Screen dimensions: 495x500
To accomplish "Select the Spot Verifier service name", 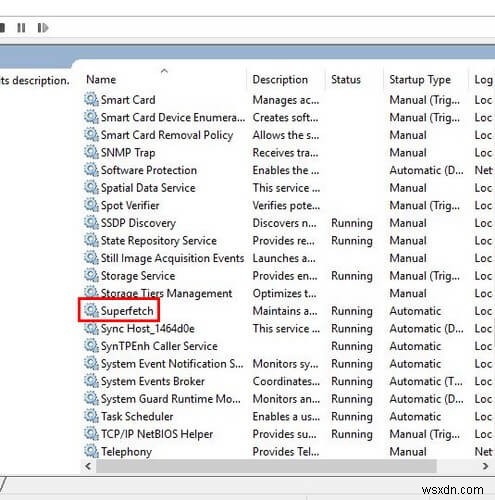I will point(130,206).
